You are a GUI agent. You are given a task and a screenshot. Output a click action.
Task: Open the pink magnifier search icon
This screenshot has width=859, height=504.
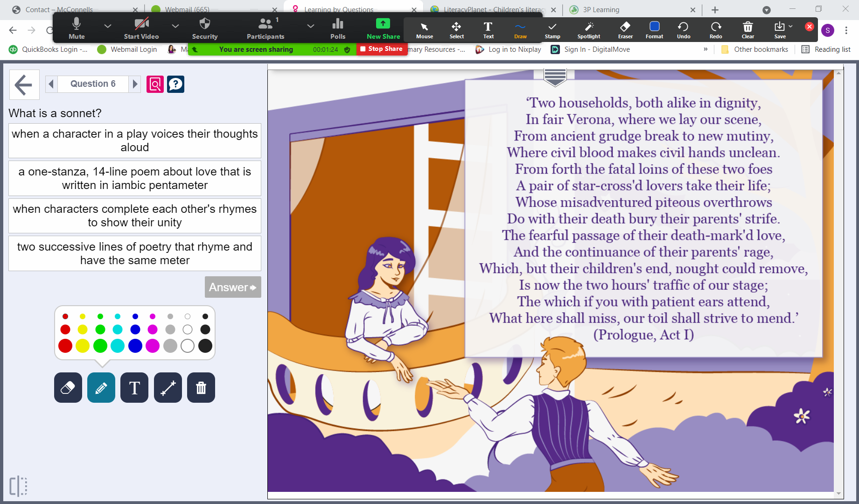[x=155, y=84]
